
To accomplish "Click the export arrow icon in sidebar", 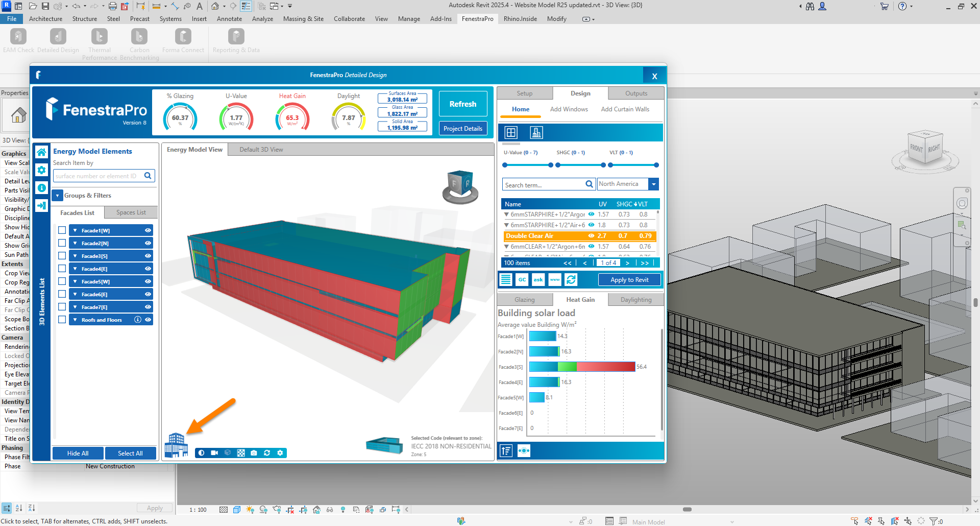I will [42, 205].
